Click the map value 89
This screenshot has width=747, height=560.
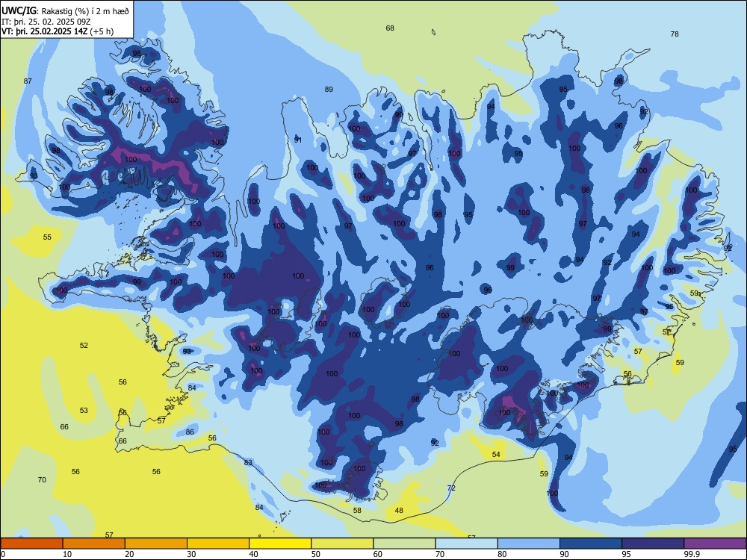click(x=329, y=89)
